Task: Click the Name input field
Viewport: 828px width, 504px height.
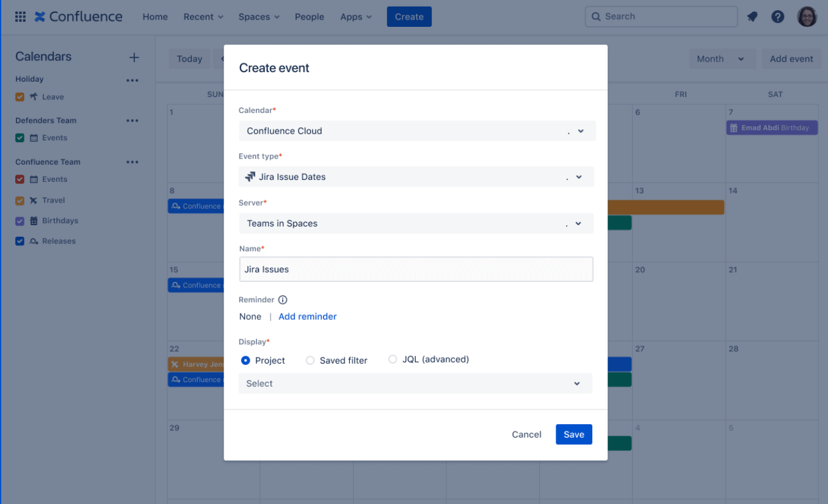Action: click(416, 269)
